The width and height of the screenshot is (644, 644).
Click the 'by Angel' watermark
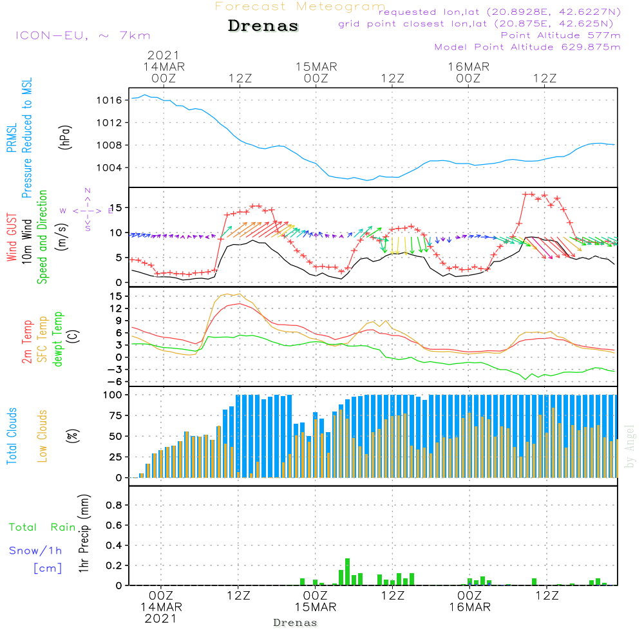pyautogui.click(x=629, y=446)
